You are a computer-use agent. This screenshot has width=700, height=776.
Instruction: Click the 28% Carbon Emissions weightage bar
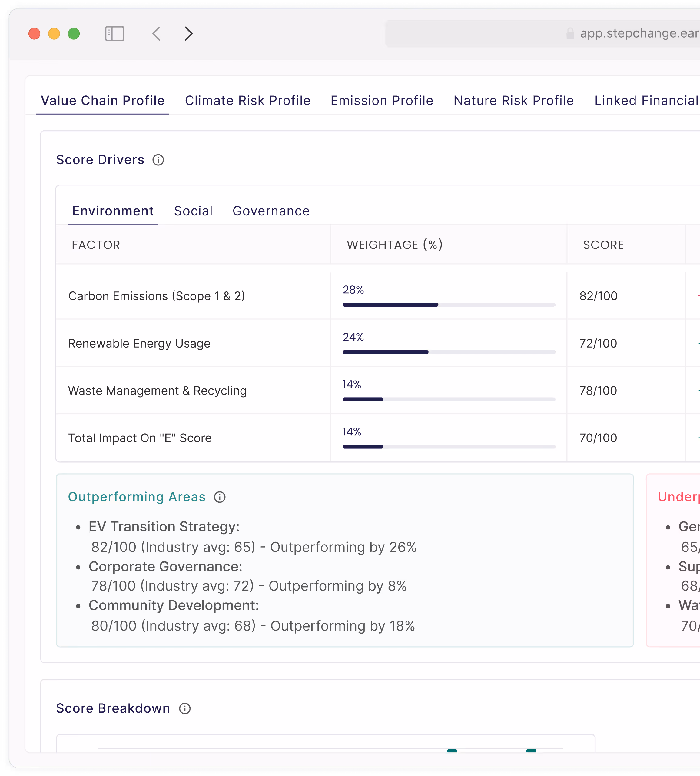pyautogui.click(x=449, y=305)
